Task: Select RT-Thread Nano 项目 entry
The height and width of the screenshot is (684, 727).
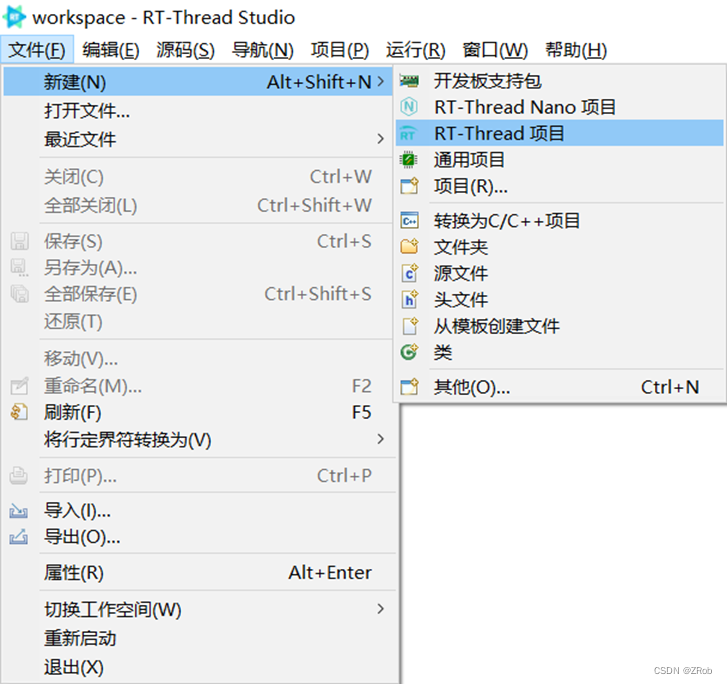Action: (560, 107)
